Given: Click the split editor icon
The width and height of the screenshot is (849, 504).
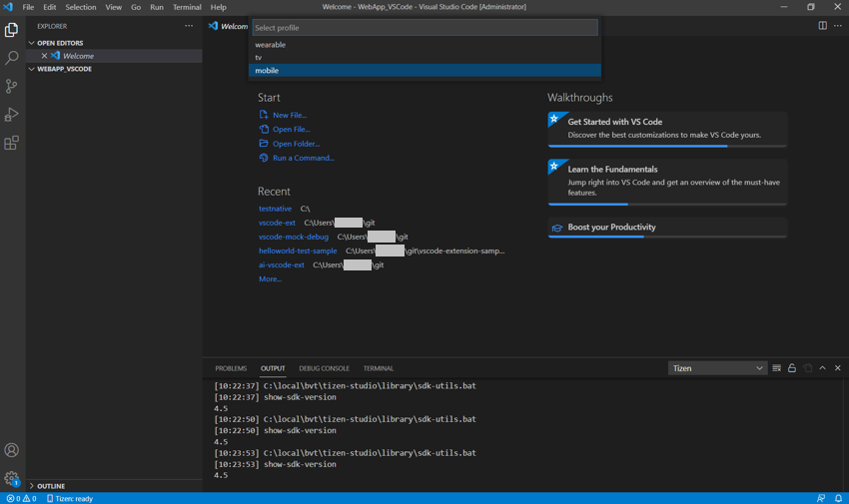Looking at the screenshot, I should point(822,26).
